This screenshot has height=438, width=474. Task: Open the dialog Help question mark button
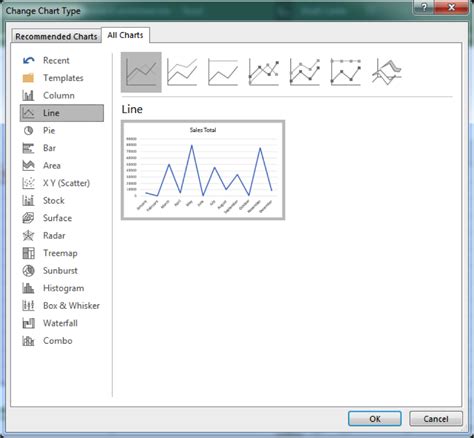[424, 7]
